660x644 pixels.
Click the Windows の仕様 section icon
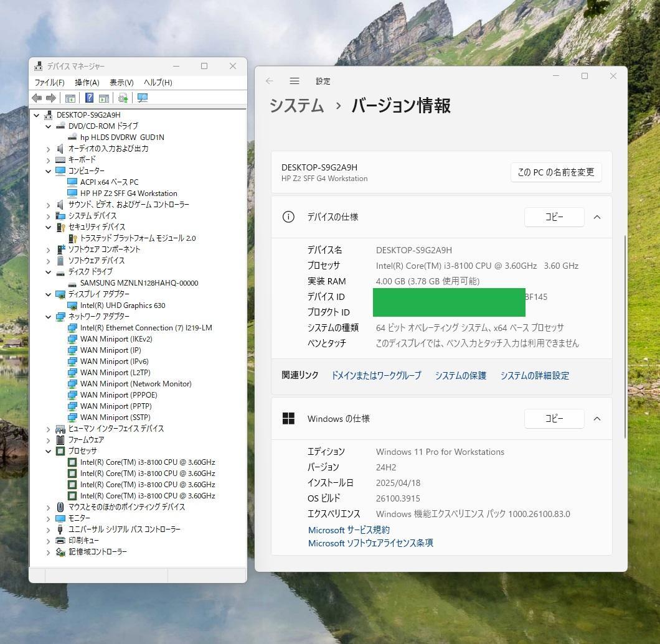pyautogui.click(x=288, y=418)
